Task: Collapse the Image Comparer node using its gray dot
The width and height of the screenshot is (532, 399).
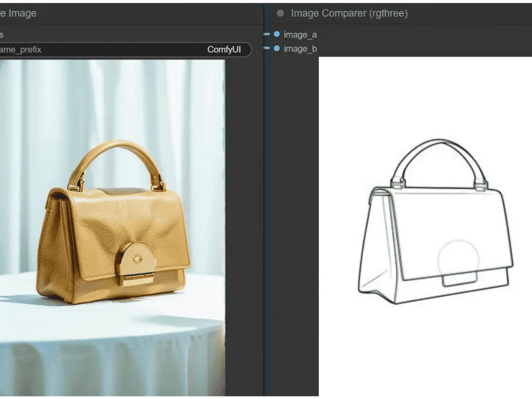Action: click(281, 14)
